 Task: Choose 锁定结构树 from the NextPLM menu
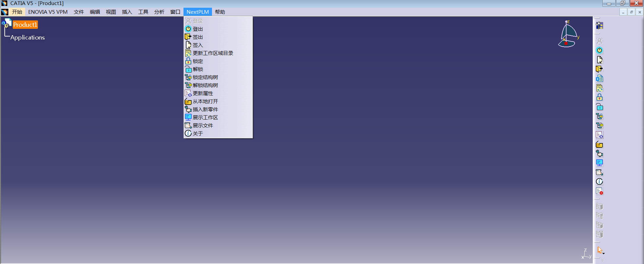point(218,77)
